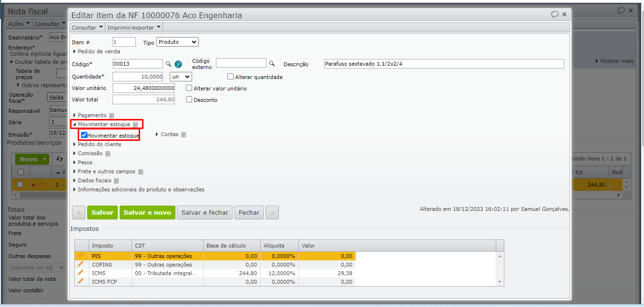Click into the Código input field

tap(138, 64)
